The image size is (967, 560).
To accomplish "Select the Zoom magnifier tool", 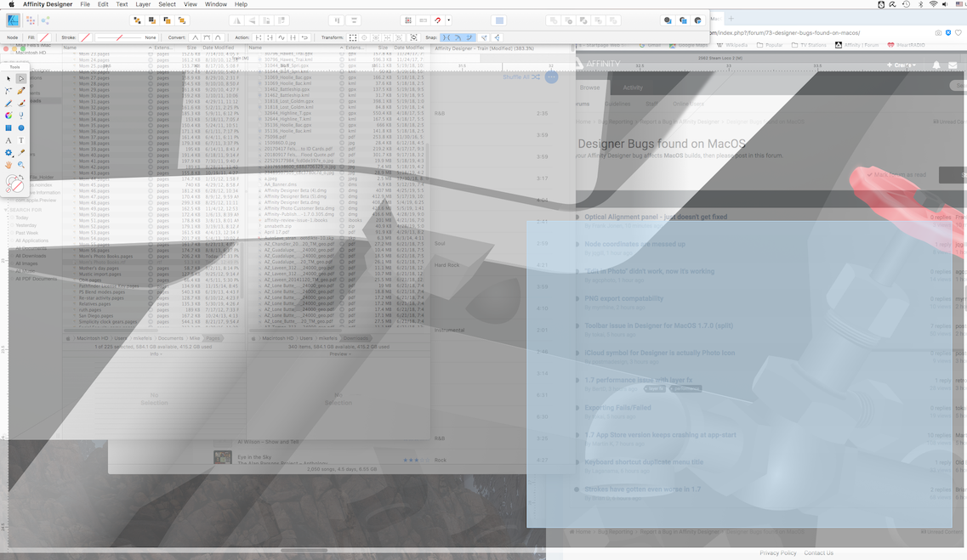I will [x=21, y=165].
